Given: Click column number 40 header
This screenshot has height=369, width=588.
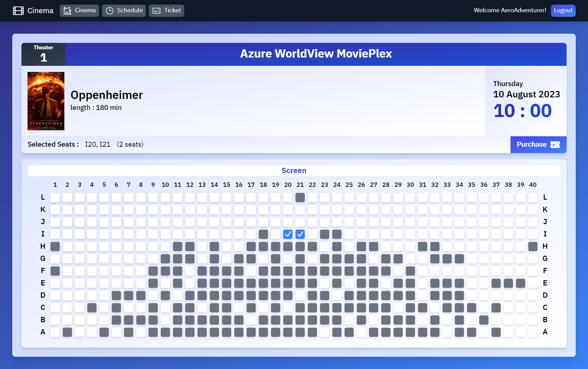Looking at the screenshot, I should (x=533, y=185).
